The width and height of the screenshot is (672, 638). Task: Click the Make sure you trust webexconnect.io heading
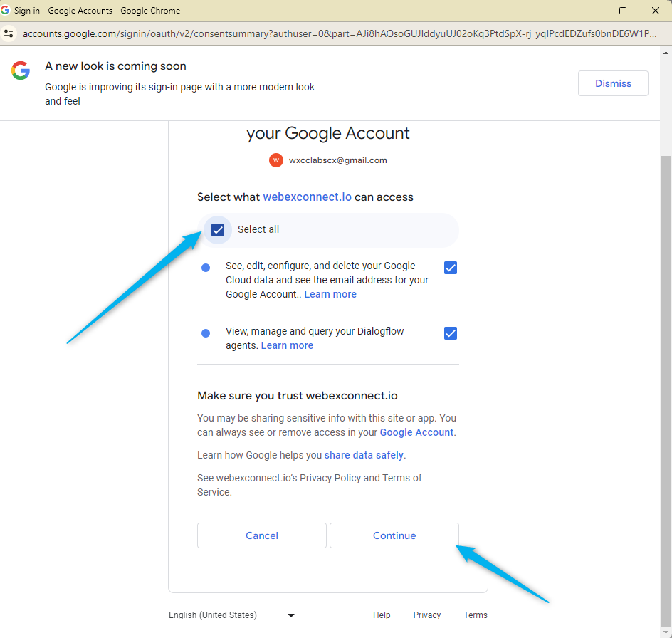coord(298,395)
